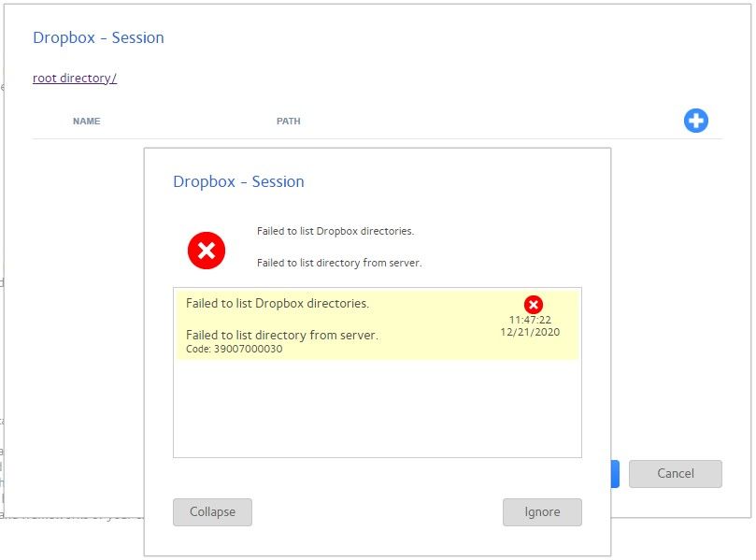The width and height of the screenshot is (756, 560).
Task: Collapse the error details panel
Action: pyautogui.click(x=212, y=511)
